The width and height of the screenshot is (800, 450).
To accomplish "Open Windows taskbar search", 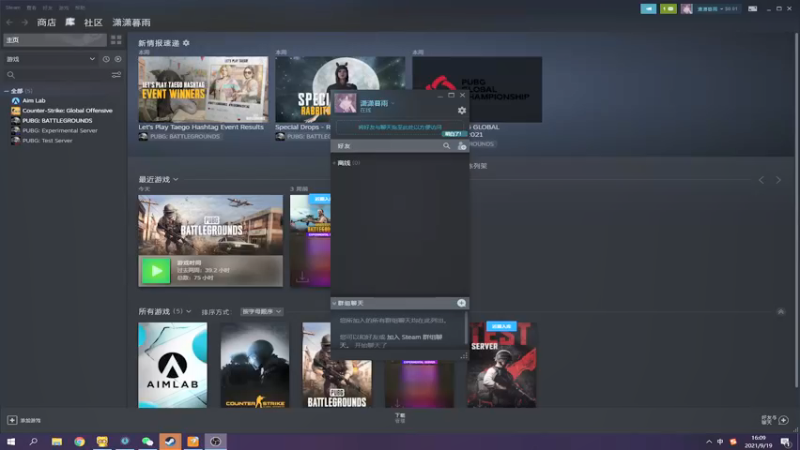I will [34, 441].
